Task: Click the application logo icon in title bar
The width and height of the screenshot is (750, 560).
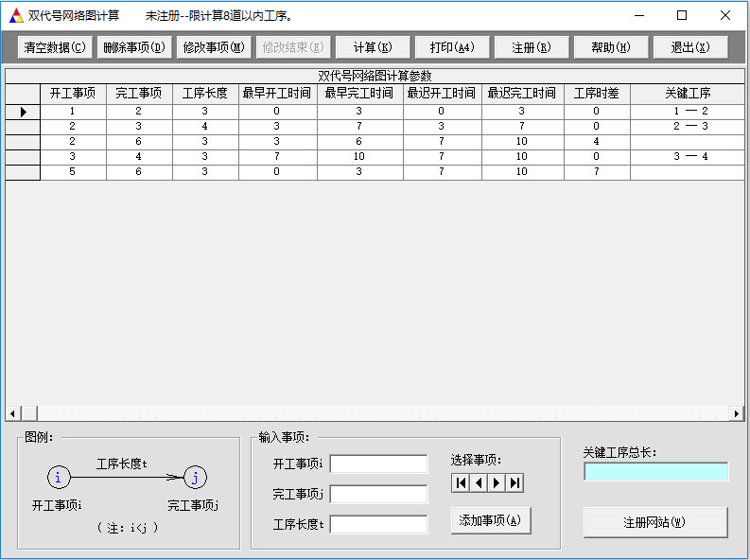Action: pyautogui.click(x=16, y=16)
